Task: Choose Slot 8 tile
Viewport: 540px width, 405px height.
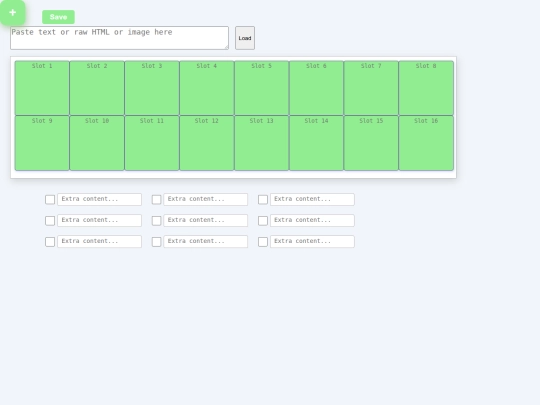Action: (x=426, y=88)
